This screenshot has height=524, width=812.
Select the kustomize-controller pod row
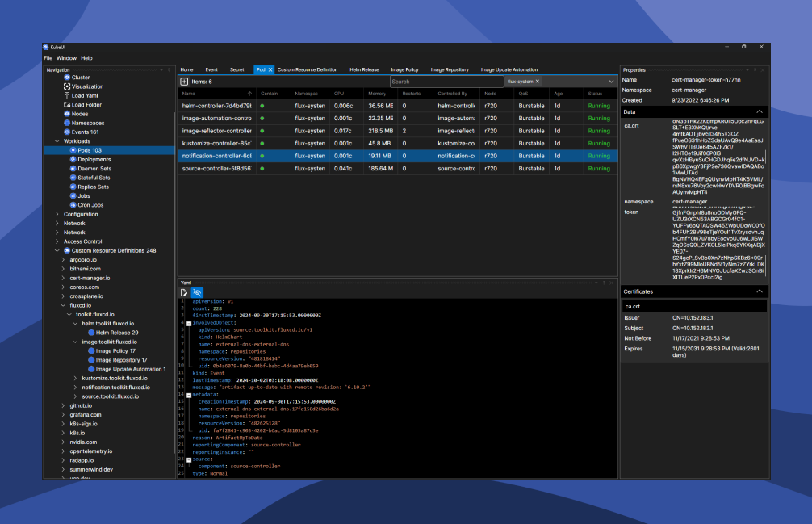218,144
